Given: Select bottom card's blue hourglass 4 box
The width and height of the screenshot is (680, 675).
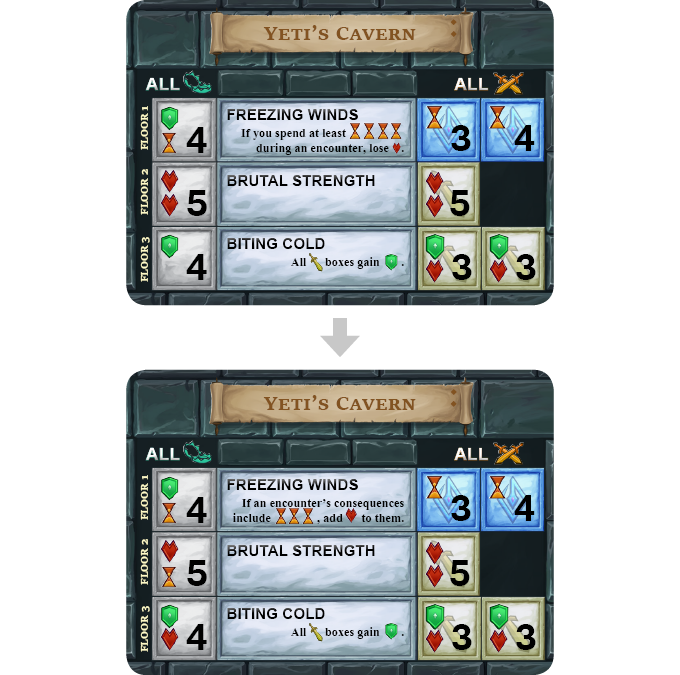Looking at the screenshot, I should pos(512,500).
